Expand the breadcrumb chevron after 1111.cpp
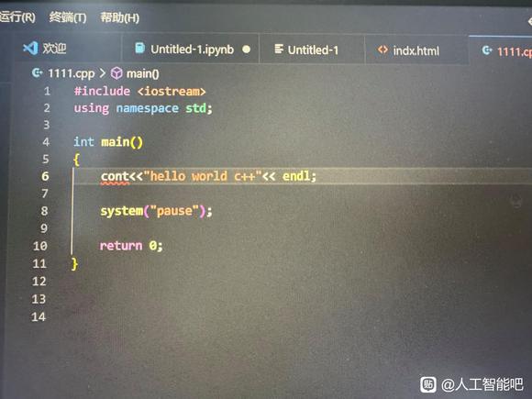The width and height of the screenshot is (532, 399). 103,73
